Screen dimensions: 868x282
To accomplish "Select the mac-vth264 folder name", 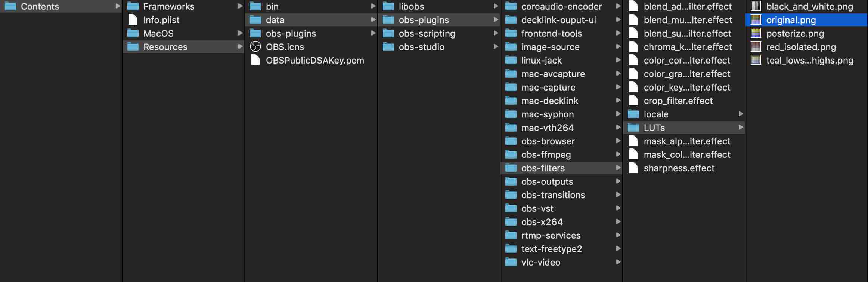I will [x=547, y=128].
